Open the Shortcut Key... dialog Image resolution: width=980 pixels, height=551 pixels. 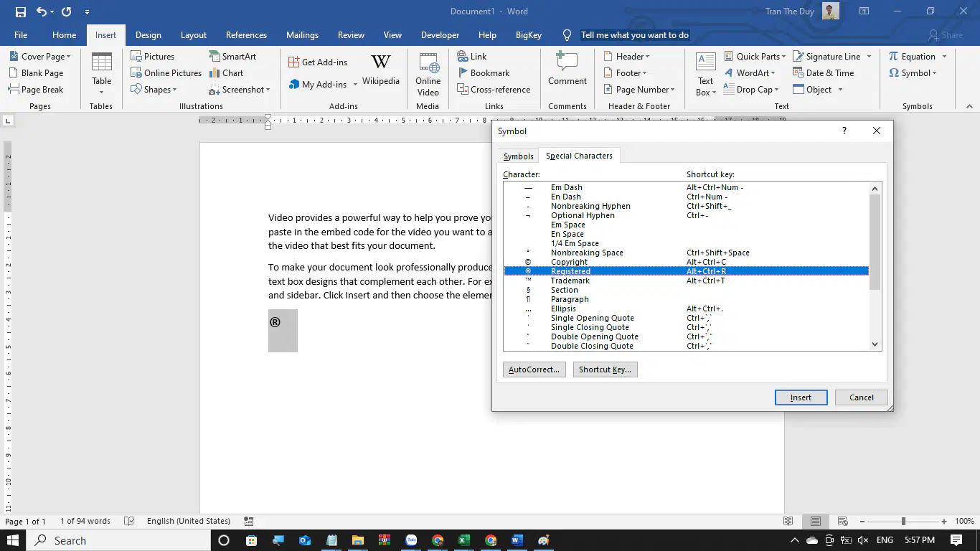click(605, 369)
